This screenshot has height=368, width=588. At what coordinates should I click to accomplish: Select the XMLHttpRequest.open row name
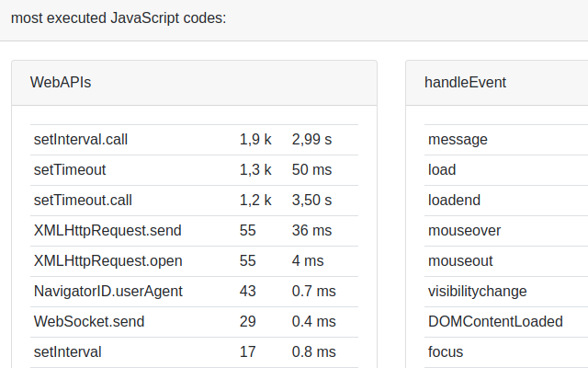tap(108, 261)
